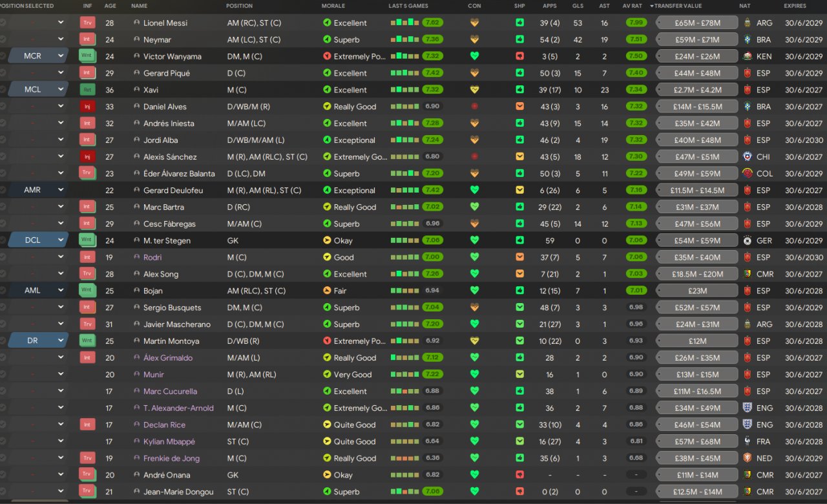Click the Brazil flag beside Neymar's nationality
The image size is (827, 504).
click(x=748, y=39)
